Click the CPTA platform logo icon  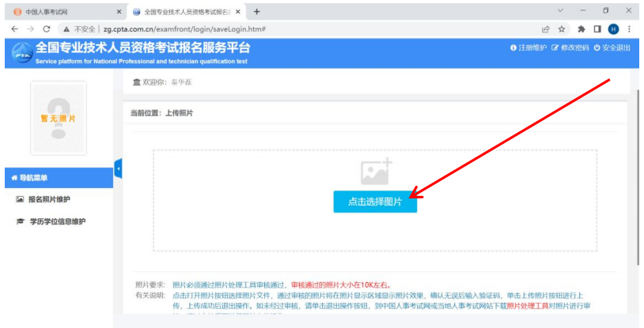(22, 53)
